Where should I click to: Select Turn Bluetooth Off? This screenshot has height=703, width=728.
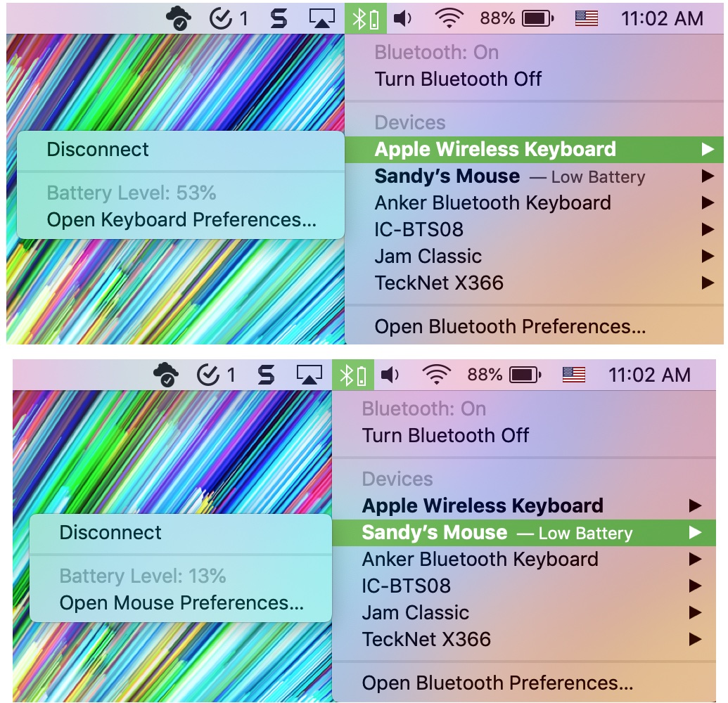point(458,79)
